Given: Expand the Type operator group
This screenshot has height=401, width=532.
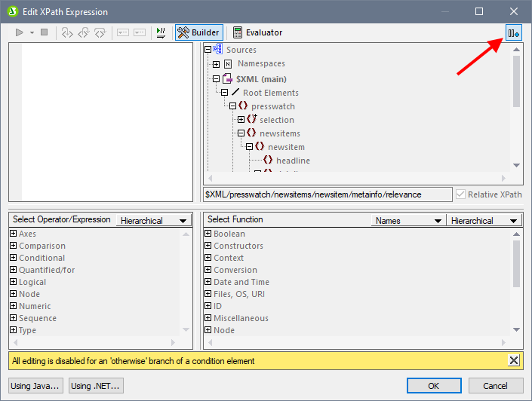Looking at the screenshot, I should click(x=14, y=330).
